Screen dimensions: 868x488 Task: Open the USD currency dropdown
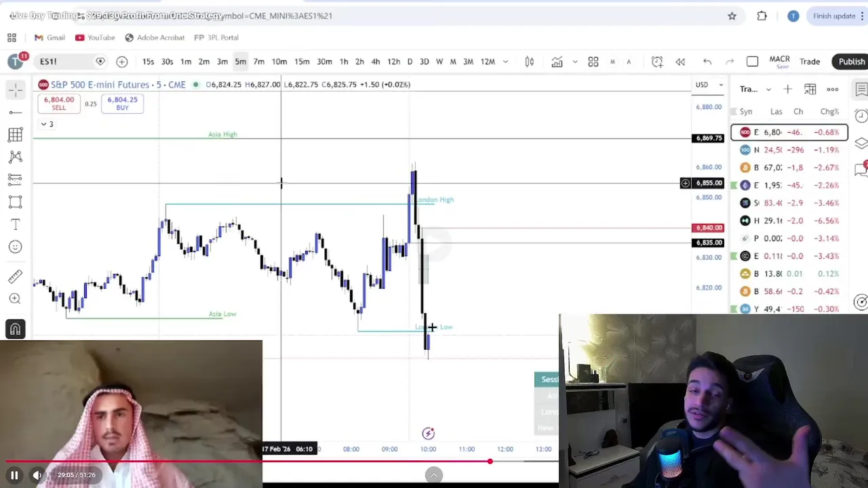(709, 85)
